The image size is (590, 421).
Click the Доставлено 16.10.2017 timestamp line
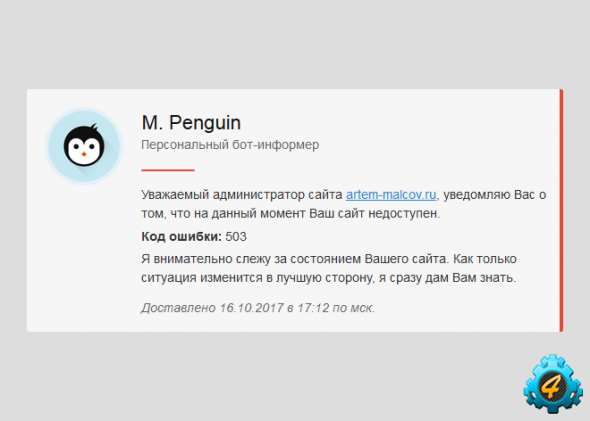[x=258, y=308]
